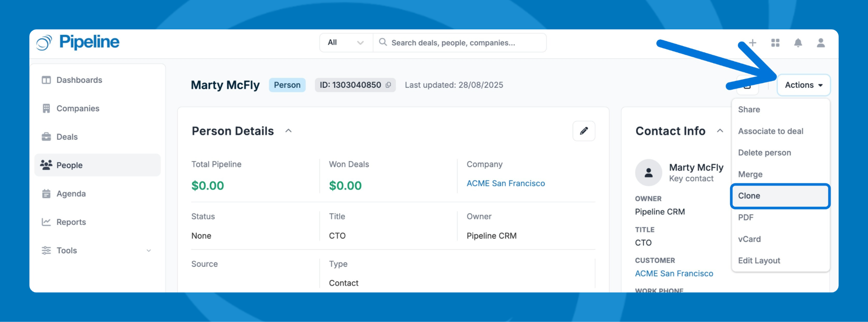
Task: Open the apps grid icon
Action: pos(775,43)
